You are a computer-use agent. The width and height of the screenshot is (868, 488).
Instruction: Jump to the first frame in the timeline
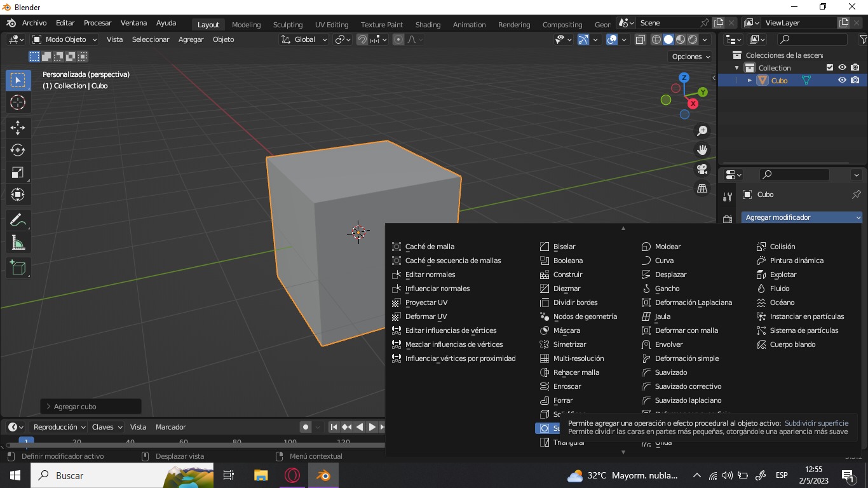coord(334,427)
